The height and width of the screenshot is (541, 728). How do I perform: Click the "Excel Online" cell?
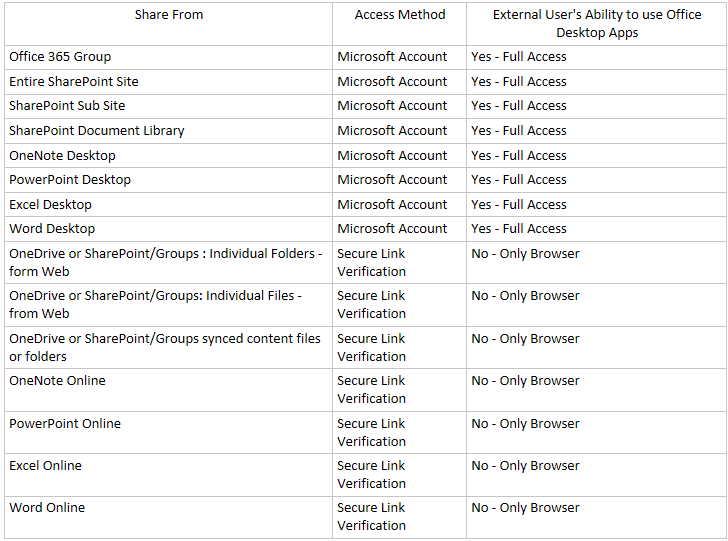click(x=45, y=466)
